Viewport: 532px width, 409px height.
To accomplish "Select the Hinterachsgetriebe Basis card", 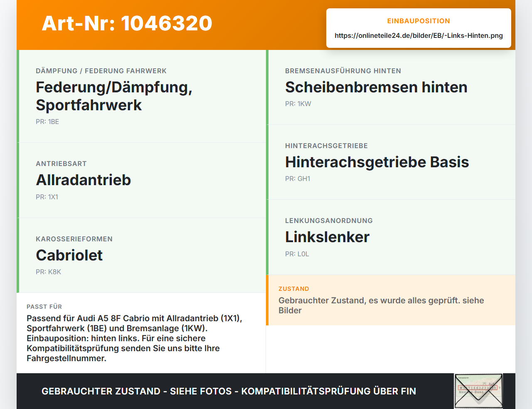I will click(391, 162).
